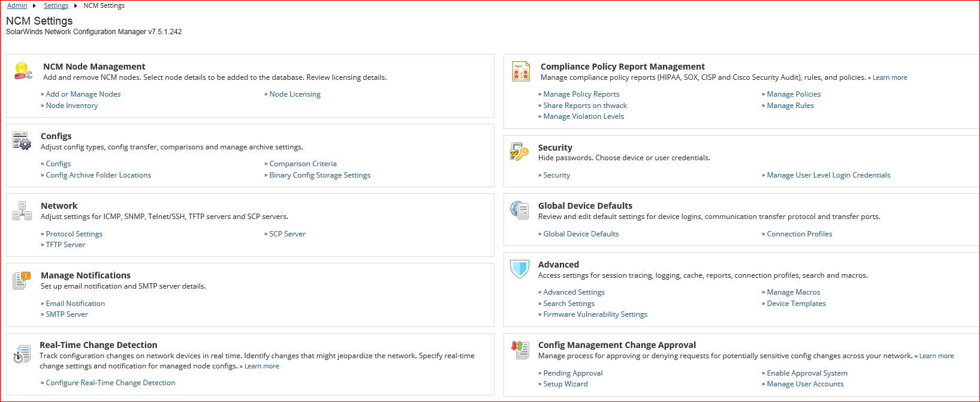Open Add or Manage Nodes
The width and height of the screenshot is (980, 402).
83,94
